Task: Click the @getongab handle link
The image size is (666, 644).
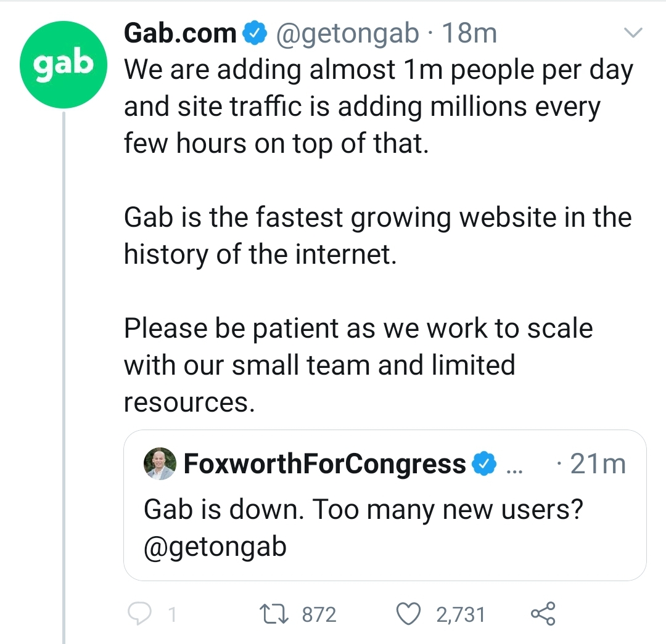Action: tap(348, 33)
